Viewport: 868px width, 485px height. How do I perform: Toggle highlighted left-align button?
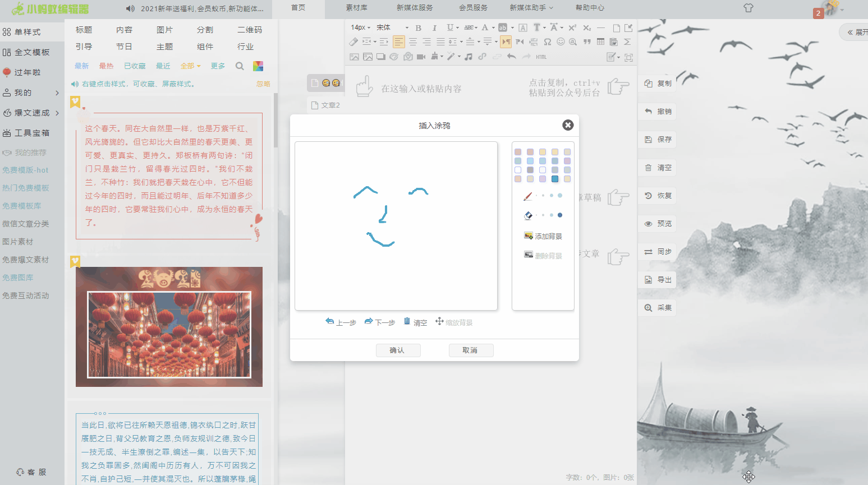click(398, 42)
